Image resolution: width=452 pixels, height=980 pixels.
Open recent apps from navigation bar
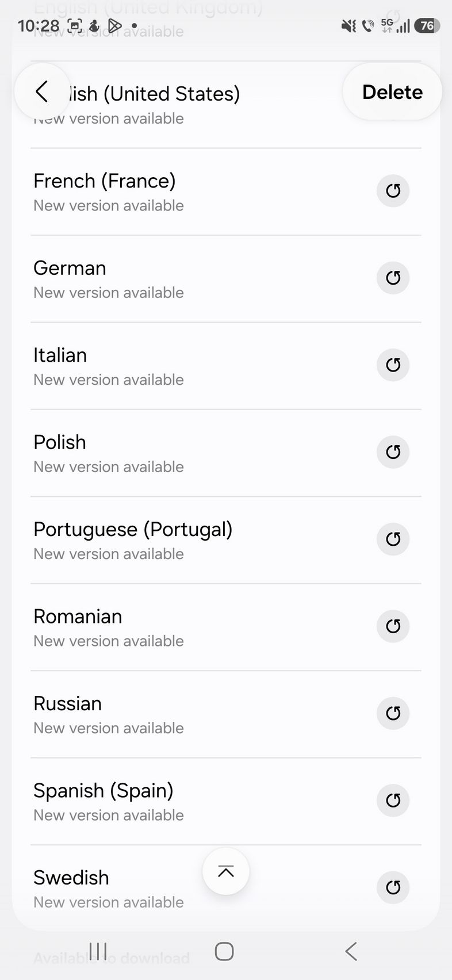98,951
